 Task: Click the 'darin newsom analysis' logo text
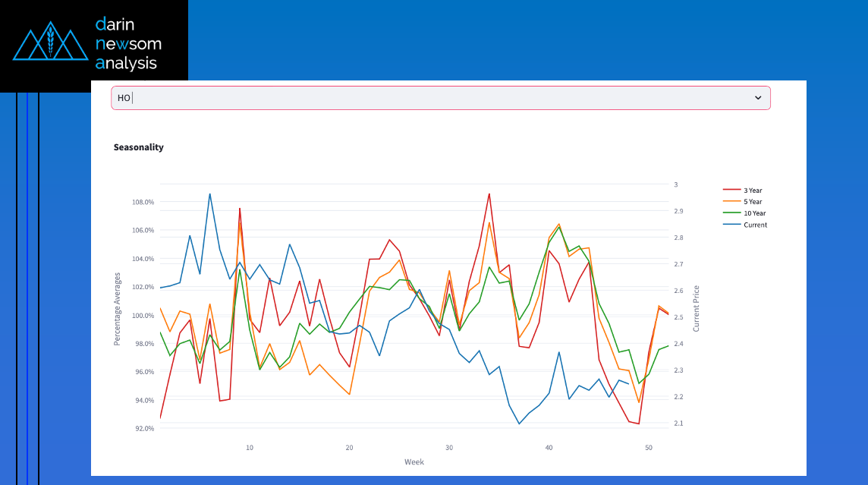click(127, 43)
